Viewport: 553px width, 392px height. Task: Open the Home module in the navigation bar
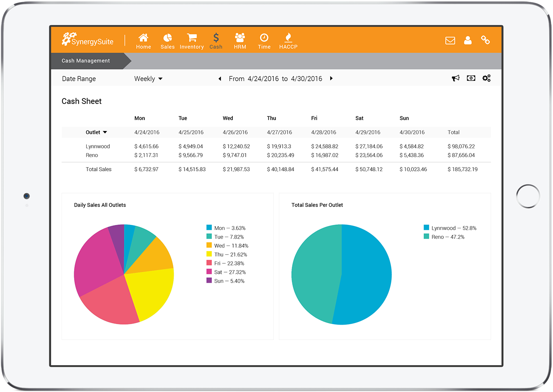click(x=144, y=41)
